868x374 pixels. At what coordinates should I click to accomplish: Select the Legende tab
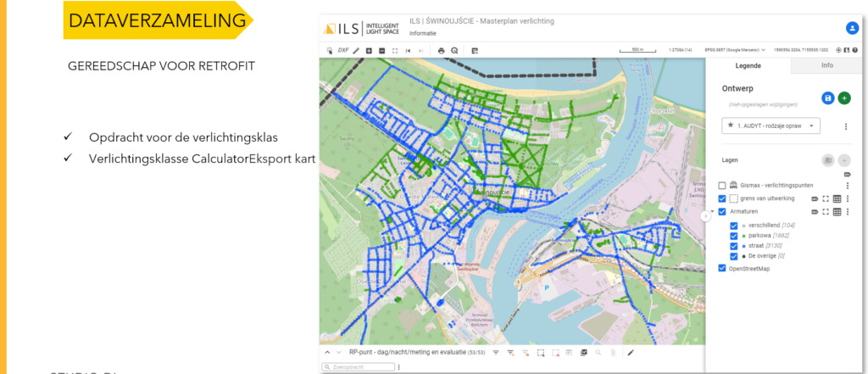tap(748, 65)
